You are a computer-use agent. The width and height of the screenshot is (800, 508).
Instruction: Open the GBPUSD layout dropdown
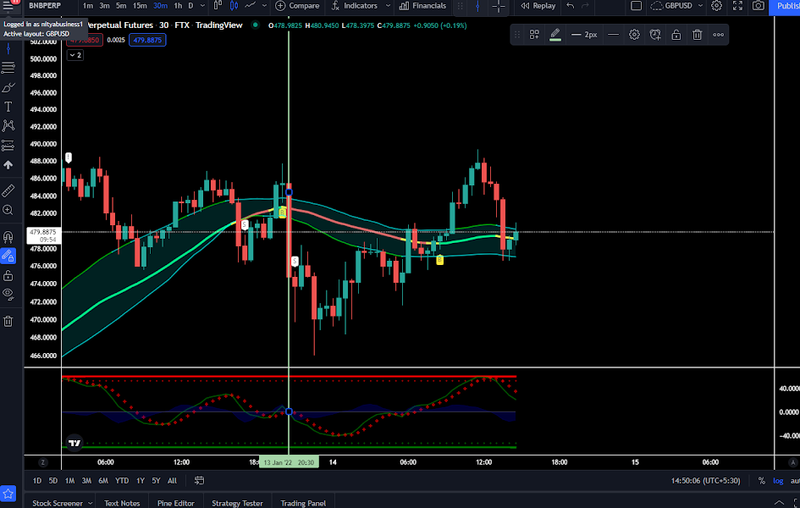[678, 6]
